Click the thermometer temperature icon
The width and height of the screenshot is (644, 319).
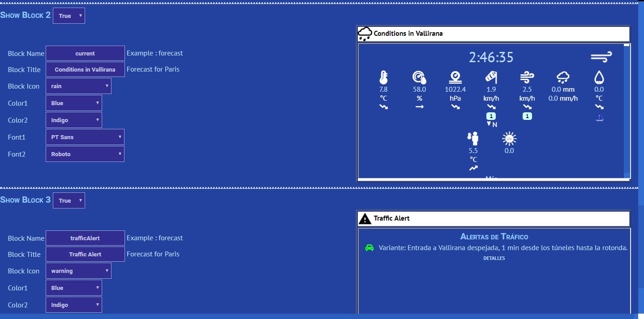[x=383, y=77]
